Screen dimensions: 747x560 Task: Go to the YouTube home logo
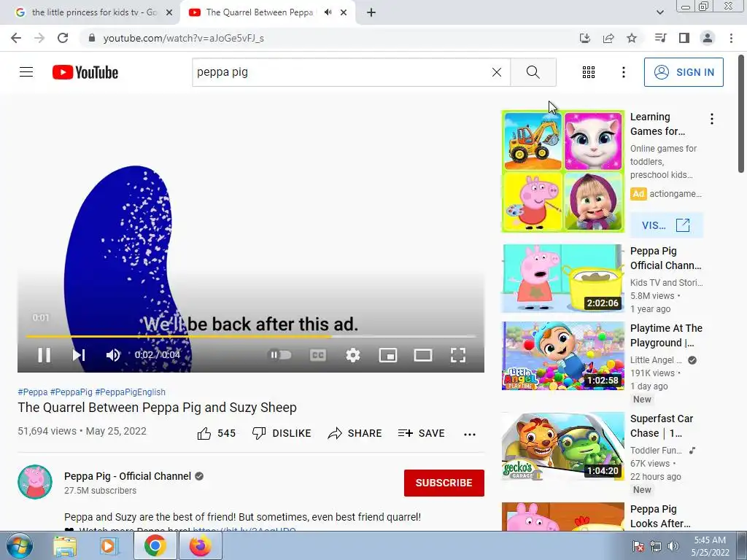click(x=85, y=72)
